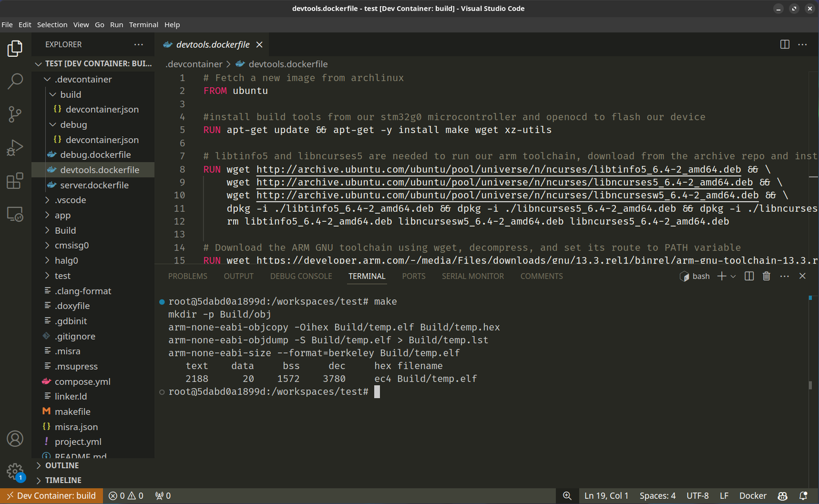This screenshot has height=504, width=819.
Task: Split the editor to the right
Action: pos(784,44)
